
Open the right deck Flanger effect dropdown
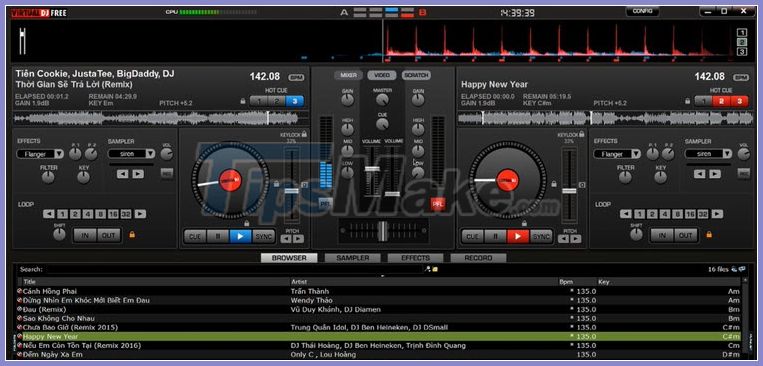617,154
